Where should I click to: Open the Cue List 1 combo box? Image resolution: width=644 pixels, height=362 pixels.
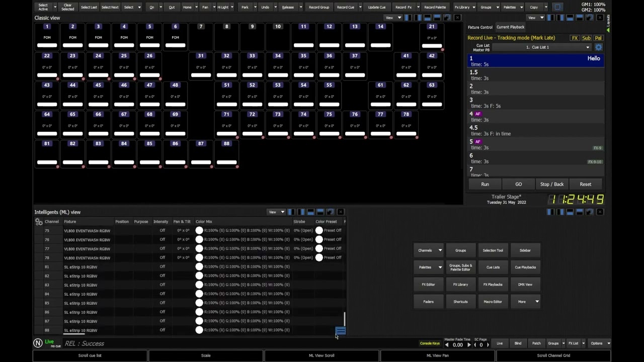tap(541, 47)
